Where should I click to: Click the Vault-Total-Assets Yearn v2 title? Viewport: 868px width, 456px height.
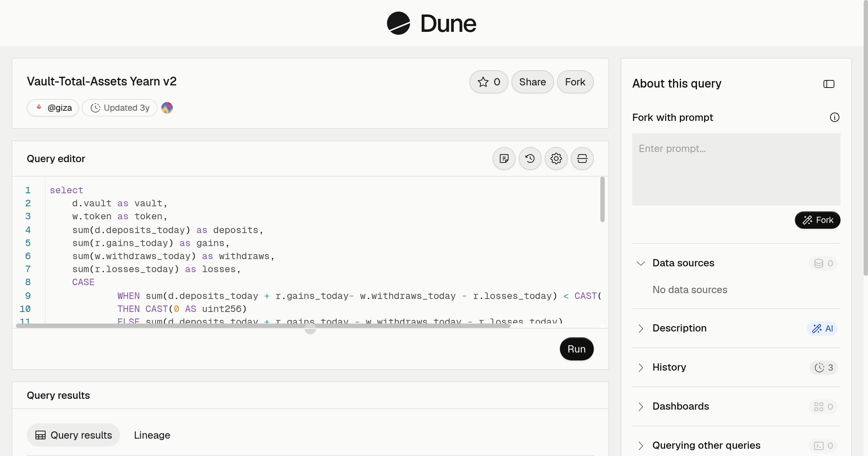pos(102,81)
